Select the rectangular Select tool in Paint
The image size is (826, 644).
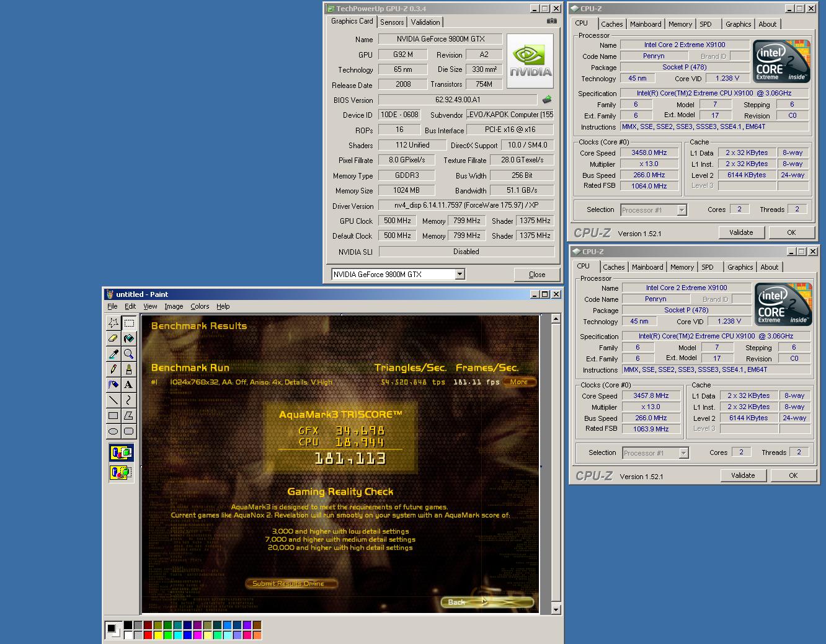pyautogui.click(x=128, y=322)
